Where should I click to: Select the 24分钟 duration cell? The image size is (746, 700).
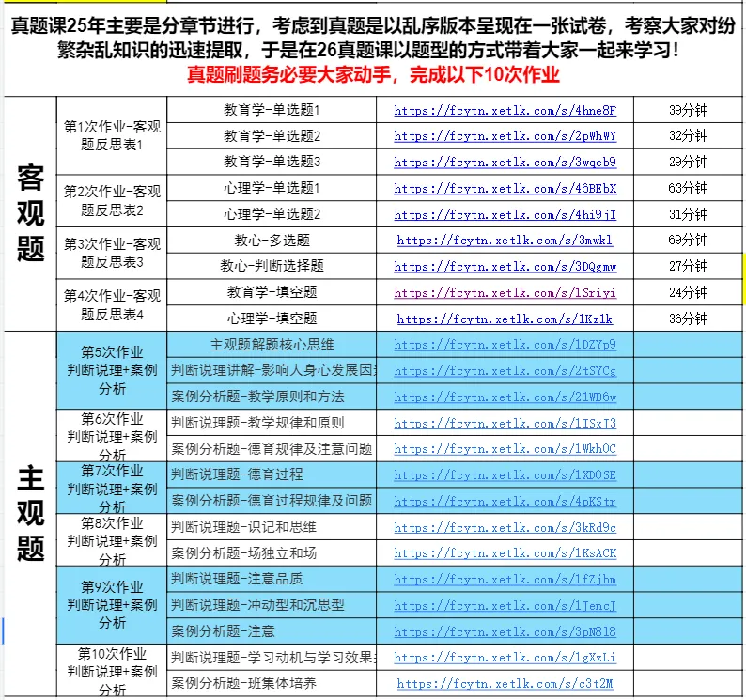[x=688, y=292]
